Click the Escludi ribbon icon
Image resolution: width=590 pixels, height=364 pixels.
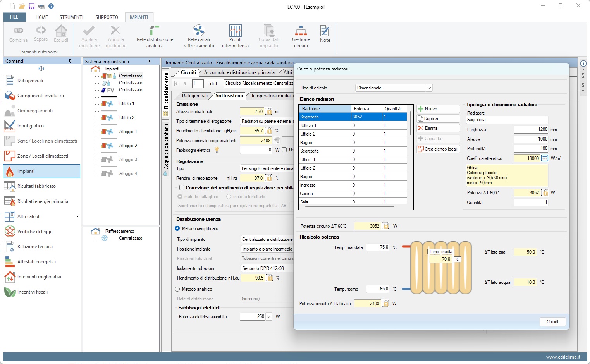coord(61,31)
